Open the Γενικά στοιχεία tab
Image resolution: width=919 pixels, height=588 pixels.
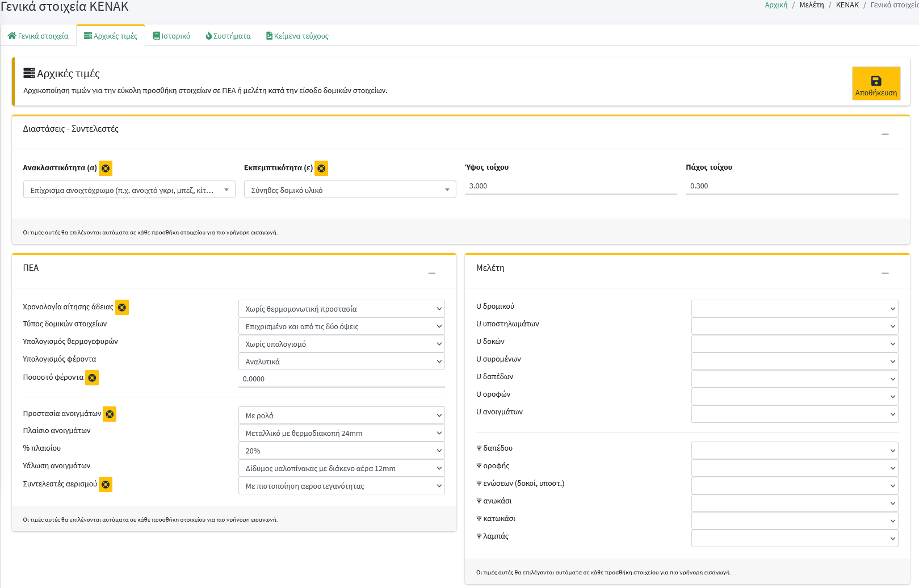pyautogui.click(x=38, y=36)
